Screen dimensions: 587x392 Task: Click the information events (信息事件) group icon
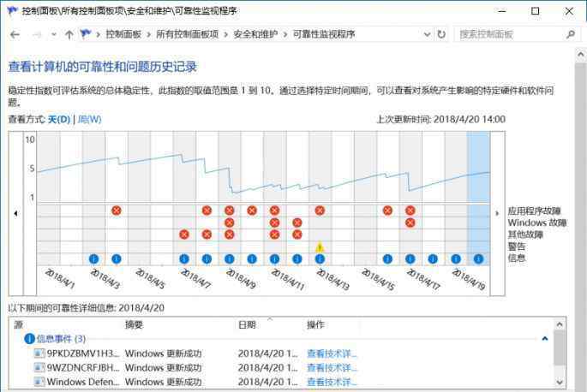pyautogui.click(x=29, y=339)
